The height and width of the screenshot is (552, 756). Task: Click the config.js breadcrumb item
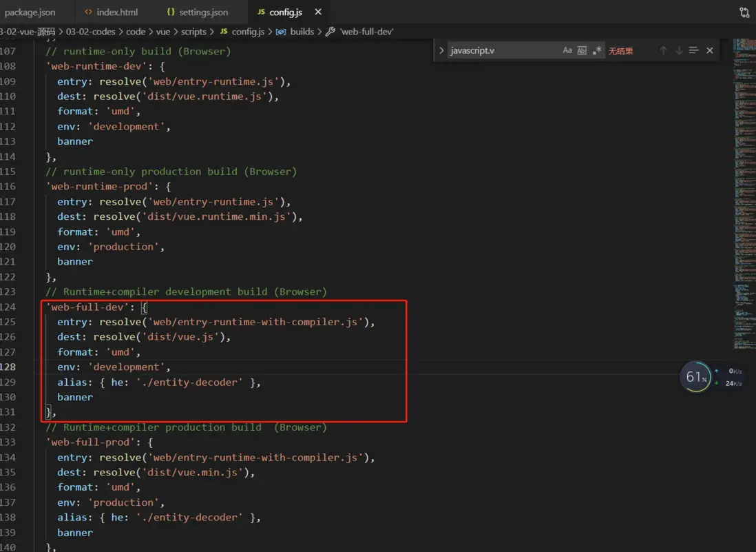pos(247,32)
